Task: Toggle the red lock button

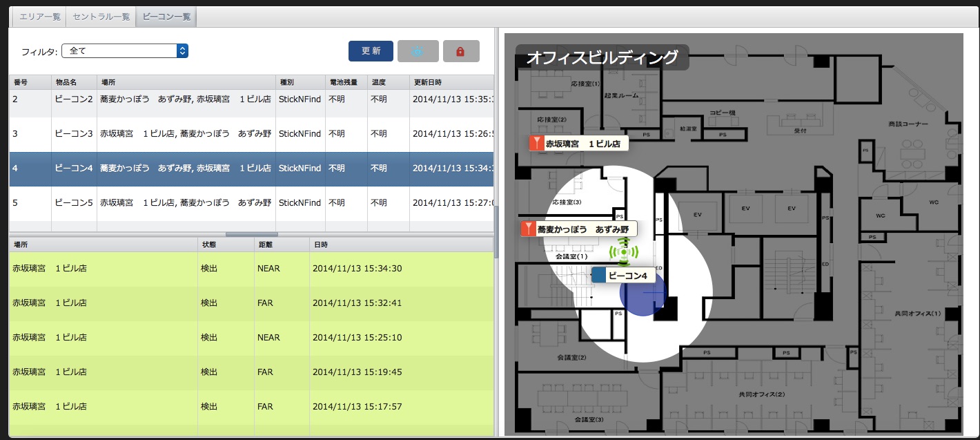Action: (x=461, y=50)
